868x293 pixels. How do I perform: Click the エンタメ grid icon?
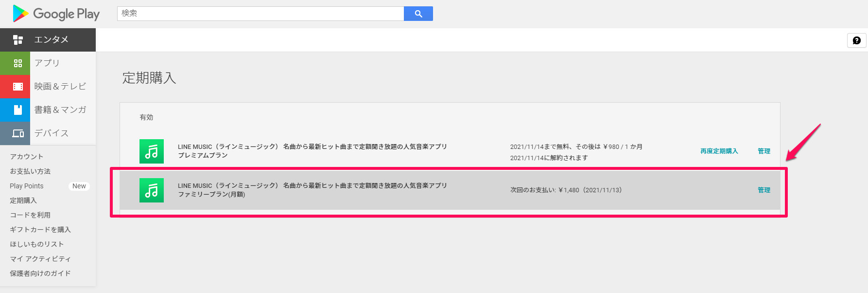point(18,40)
